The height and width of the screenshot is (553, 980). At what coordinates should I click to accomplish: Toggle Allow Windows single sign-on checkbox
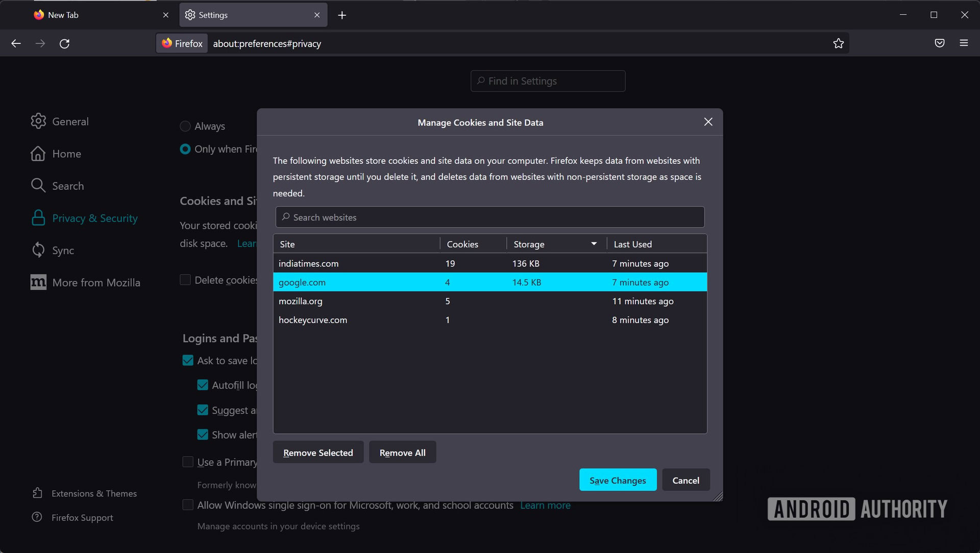coord(188,505)
